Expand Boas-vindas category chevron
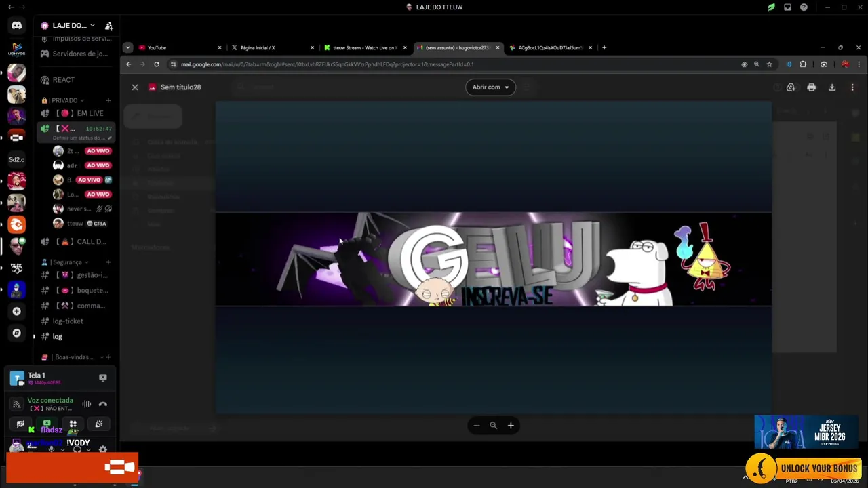 pyautogui.click(x=102, y=357)
